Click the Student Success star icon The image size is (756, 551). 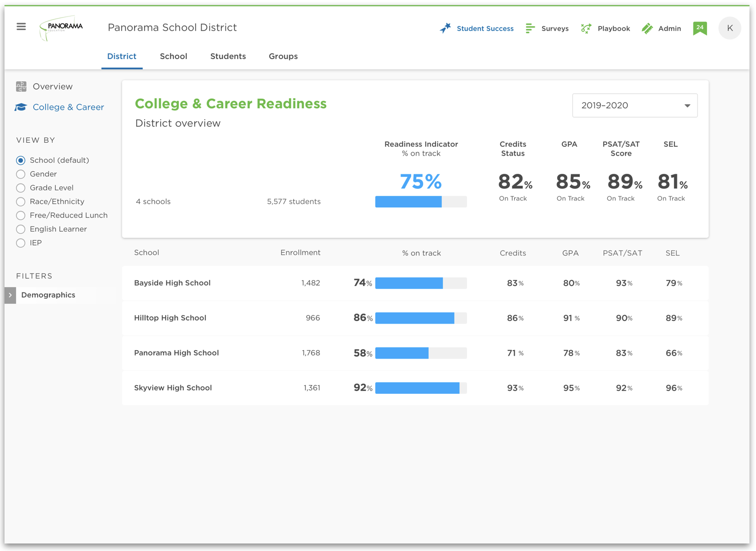(x=445, y=28)
